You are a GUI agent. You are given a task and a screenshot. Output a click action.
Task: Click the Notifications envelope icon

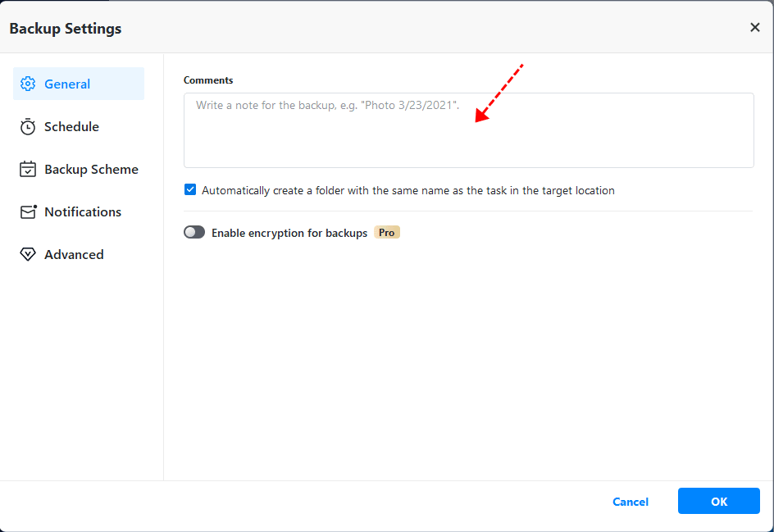(28, 211)
